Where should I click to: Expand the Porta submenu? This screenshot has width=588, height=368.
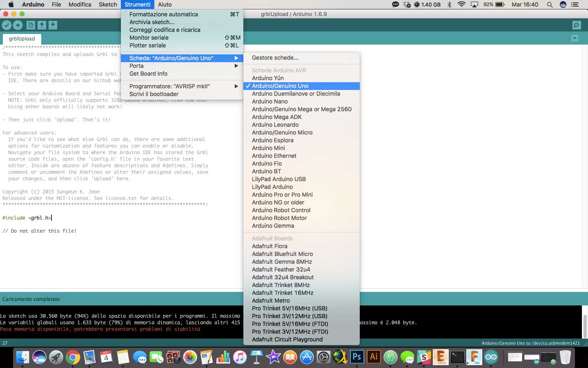point(182,66)
